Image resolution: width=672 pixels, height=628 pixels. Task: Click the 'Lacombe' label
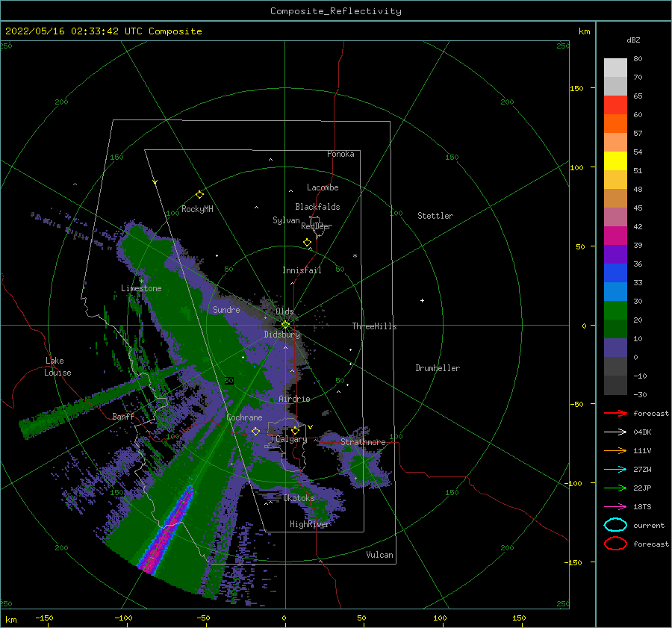tap(323, 187)
